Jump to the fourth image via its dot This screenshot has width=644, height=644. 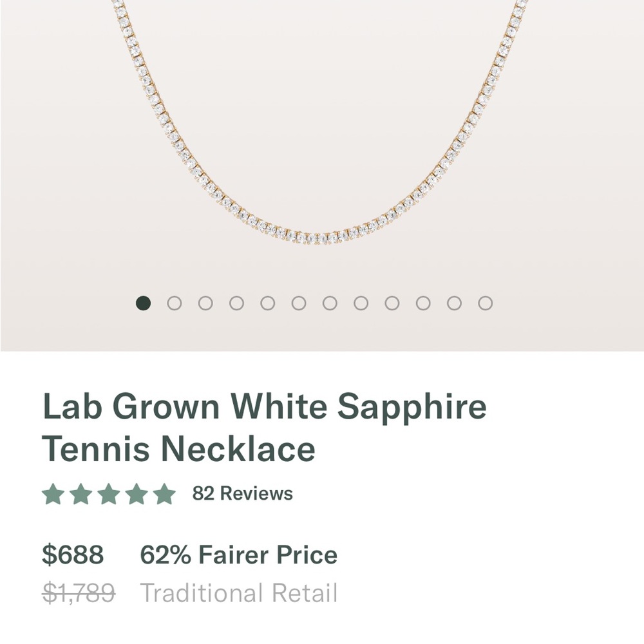(x=235, y=302)
